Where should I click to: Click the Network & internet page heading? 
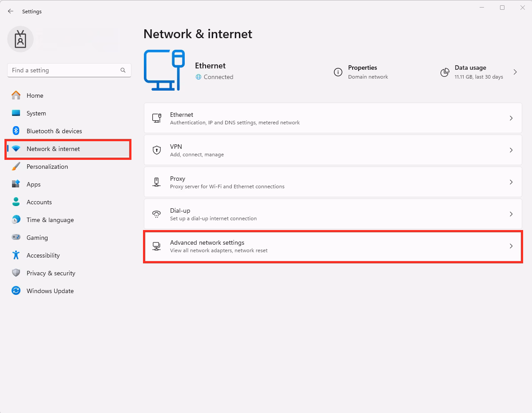tap(198, 34)
